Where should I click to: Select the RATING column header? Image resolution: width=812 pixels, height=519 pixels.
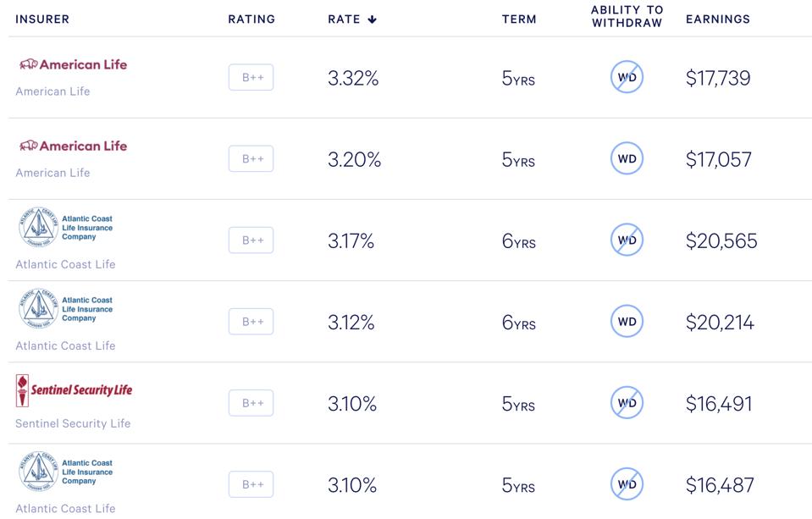pos(251,19)
